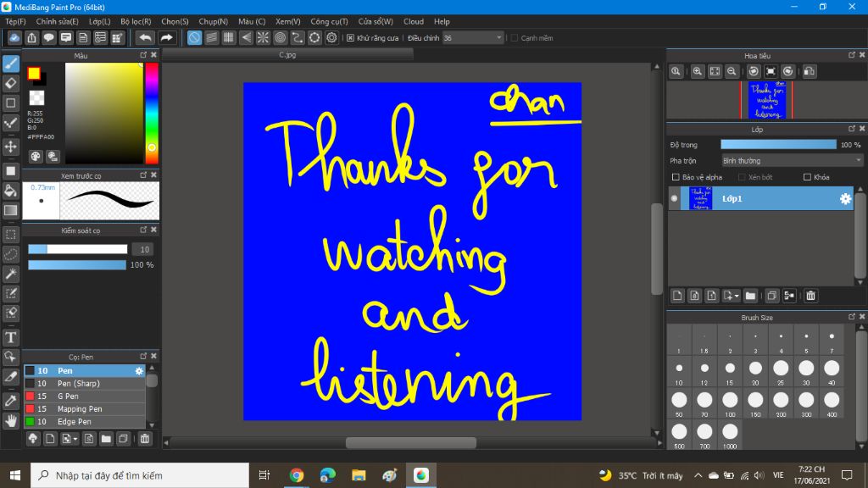Select the Text tool
The width and height of the screenshot is (868, 488).
pyautogui.click(x=10, y=337)
